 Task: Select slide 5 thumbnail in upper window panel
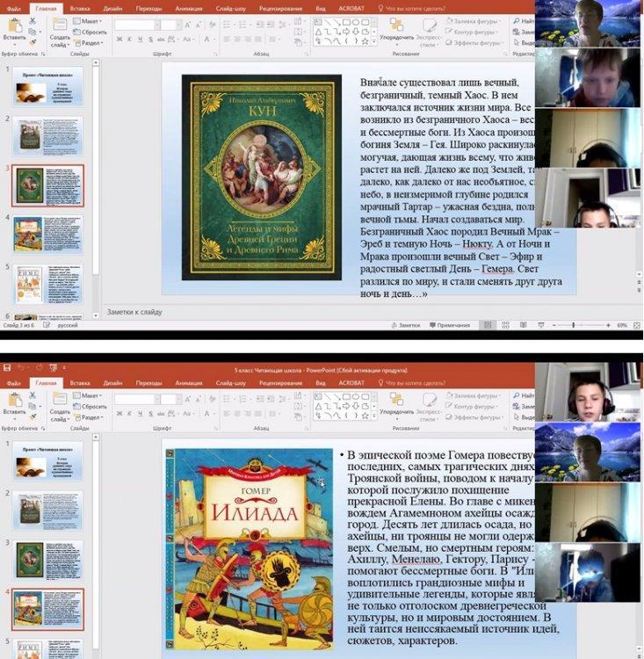point(47,284)
